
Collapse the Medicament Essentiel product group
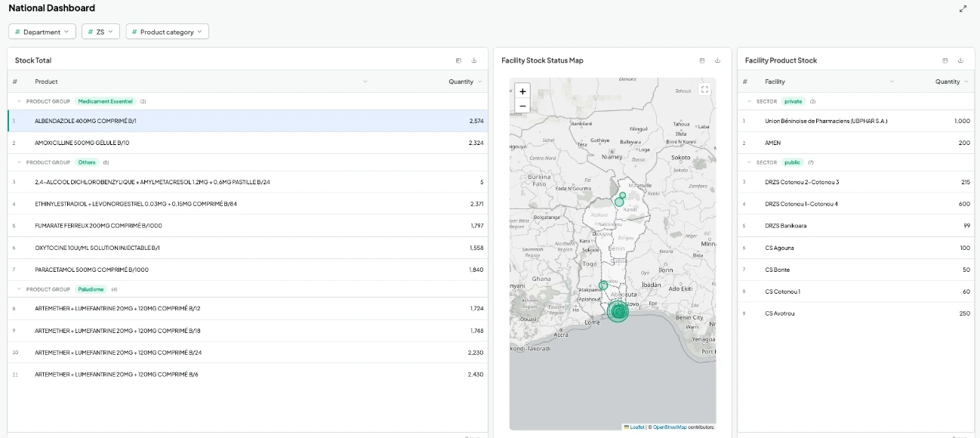click(x=20, y=101)
